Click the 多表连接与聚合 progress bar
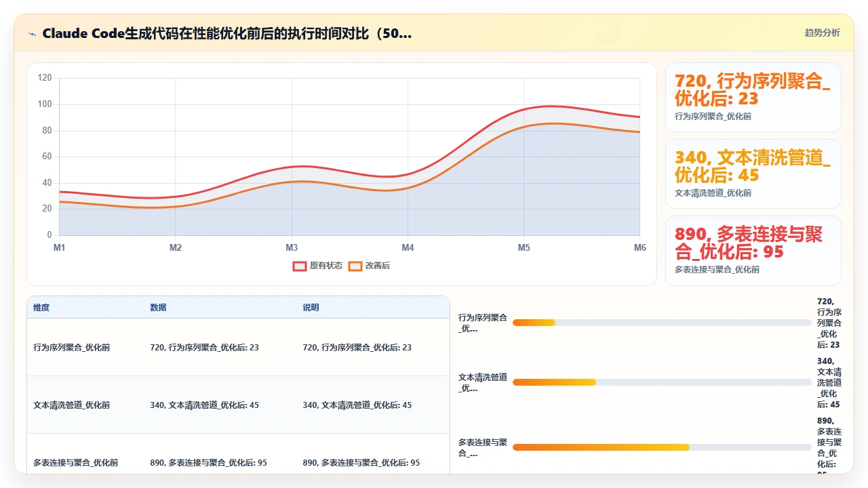This screenshot has width=868, height=488. click(x=662, y=447)
